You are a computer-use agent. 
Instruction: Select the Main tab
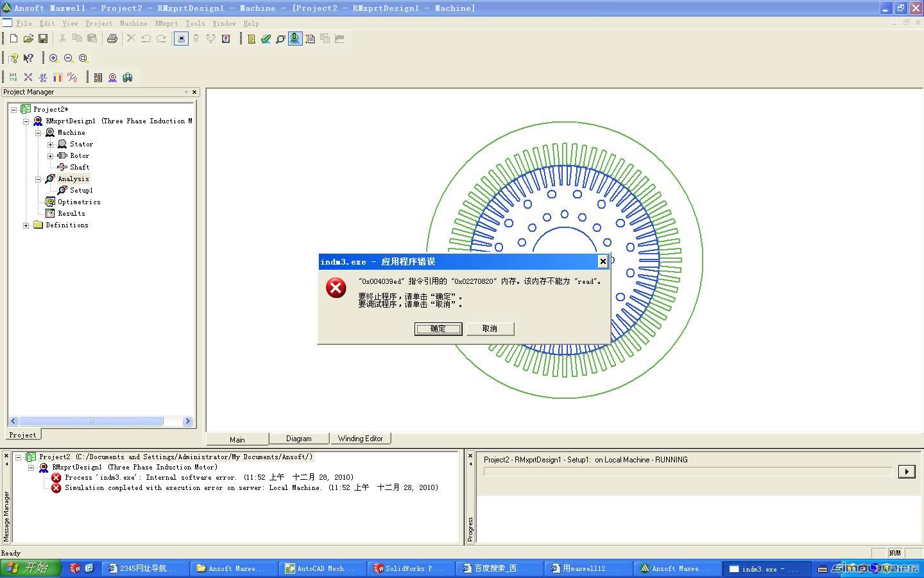[x=237, y=439]
